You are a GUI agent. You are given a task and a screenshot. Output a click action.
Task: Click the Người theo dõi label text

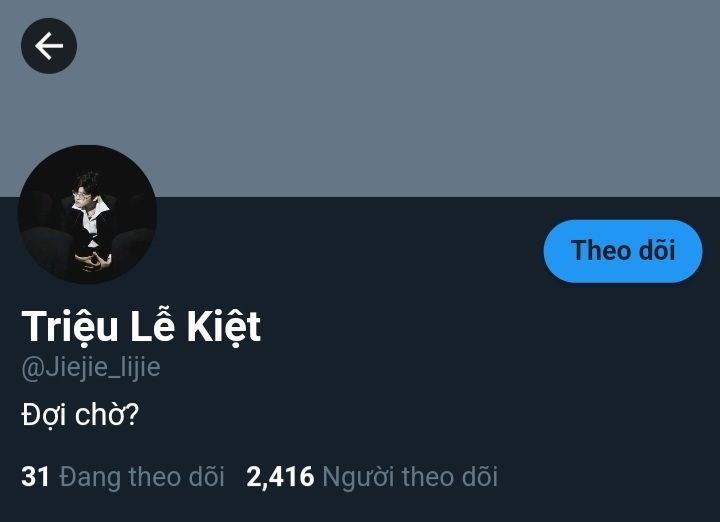410,477
